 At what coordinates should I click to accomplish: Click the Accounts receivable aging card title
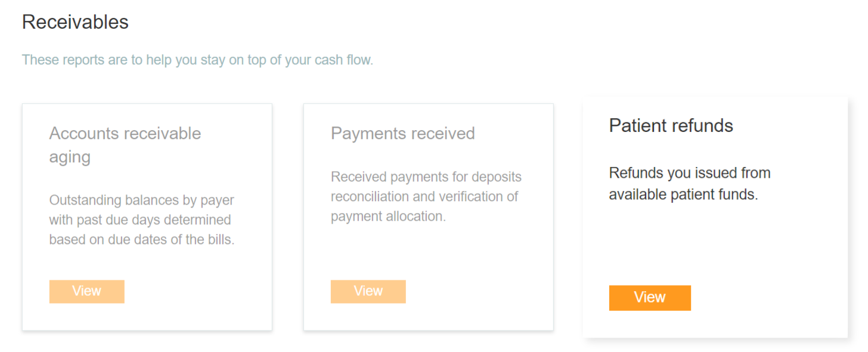click(125, 133)
